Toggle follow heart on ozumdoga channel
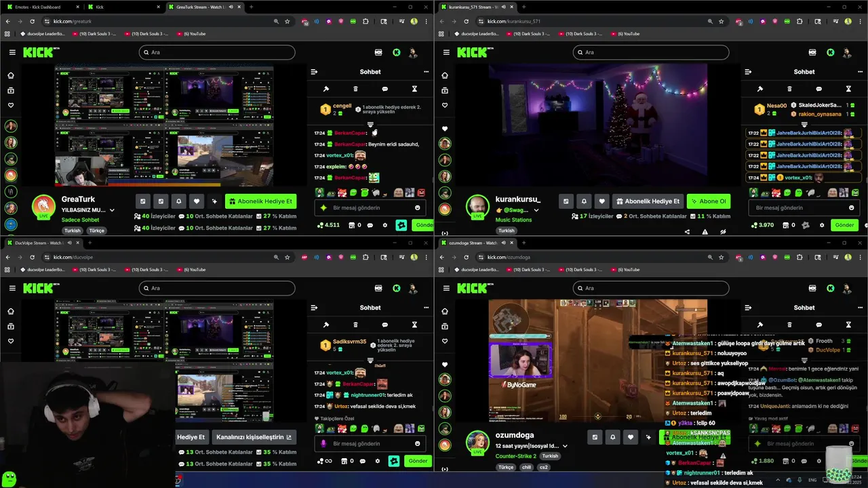 [x=631, y=437]
